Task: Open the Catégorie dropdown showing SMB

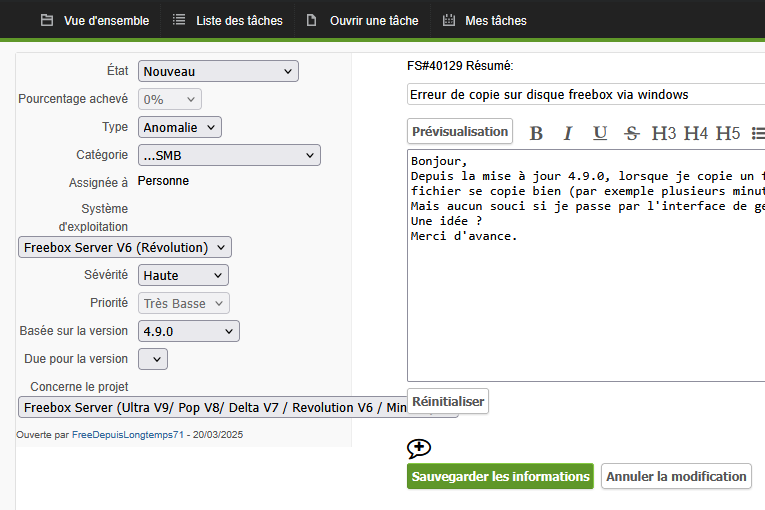Action: [x=229, y=155]
